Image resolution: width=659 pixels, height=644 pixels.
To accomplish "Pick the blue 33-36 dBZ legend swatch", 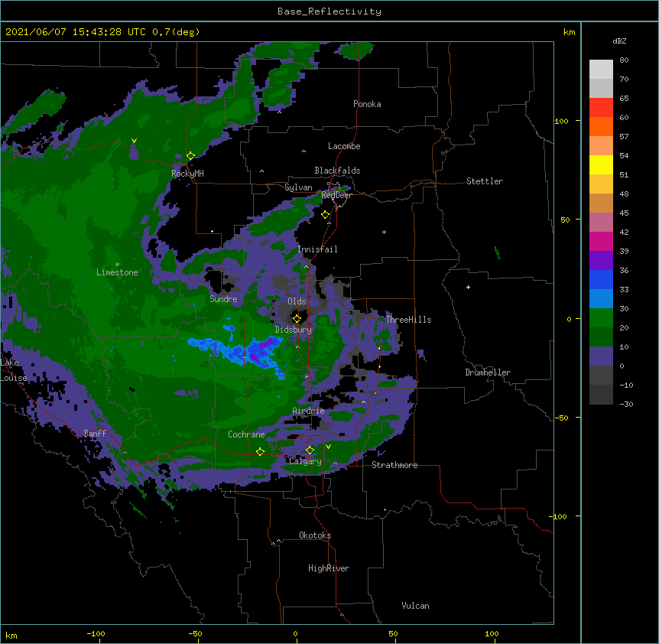I will [601, 279].
